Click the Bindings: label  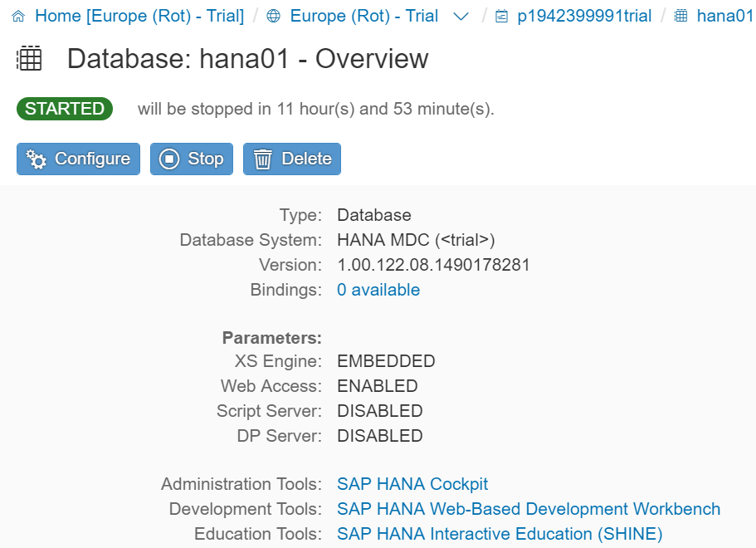click(x=286, y=290)
